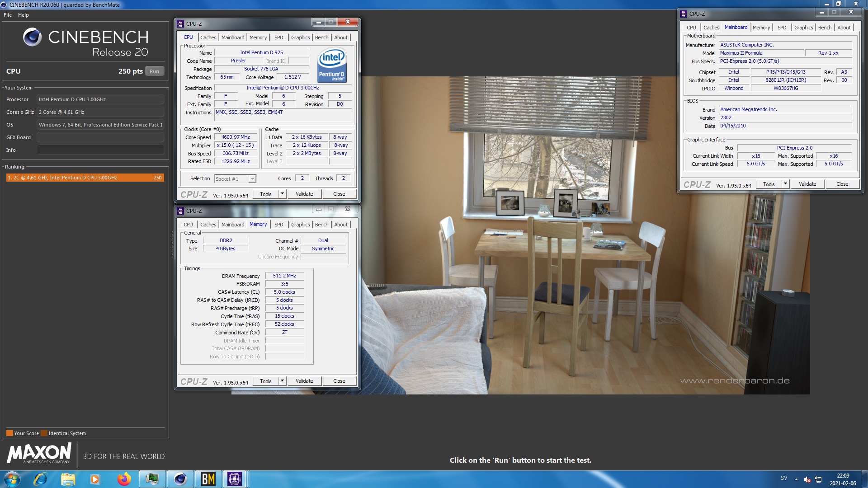Launch Internet Explorer from taskbar

[x=40, y=479]
